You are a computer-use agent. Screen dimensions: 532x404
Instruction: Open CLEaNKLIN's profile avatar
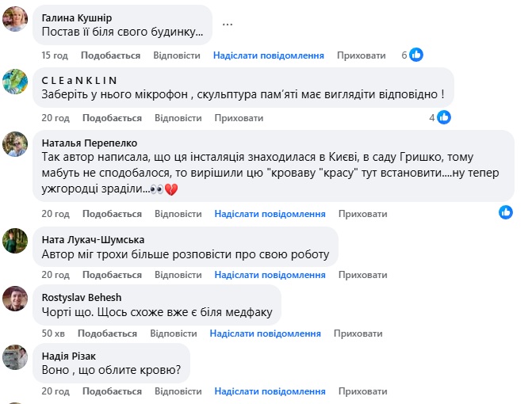click(x=16, y=82)
